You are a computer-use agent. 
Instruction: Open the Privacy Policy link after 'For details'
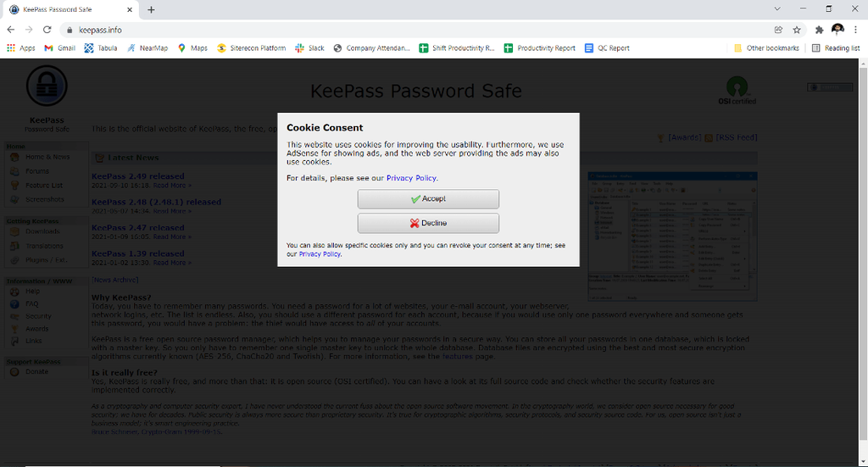click(x=411, y=178)
